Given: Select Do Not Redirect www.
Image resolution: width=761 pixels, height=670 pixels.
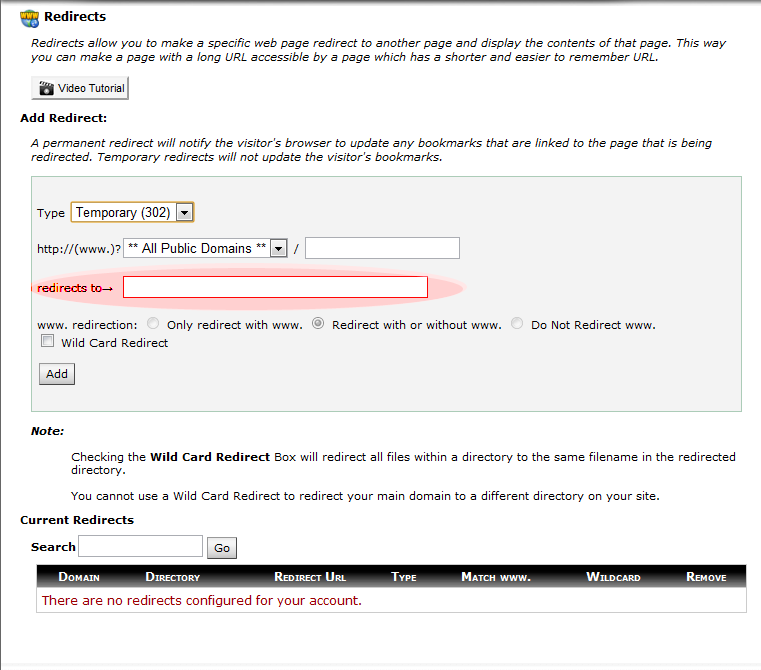Looking at the screenshot, I should tap(517, 323).
